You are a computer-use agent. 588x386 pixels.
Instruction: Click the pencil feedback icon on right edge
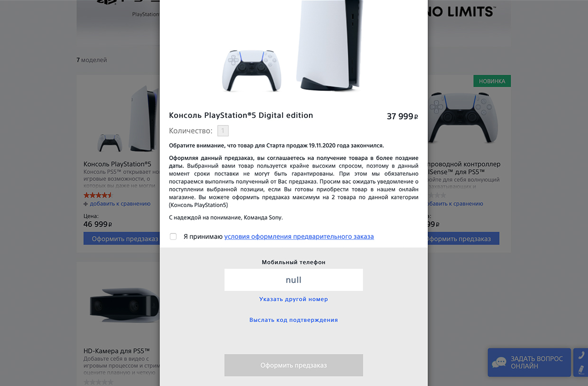[581, 370]
